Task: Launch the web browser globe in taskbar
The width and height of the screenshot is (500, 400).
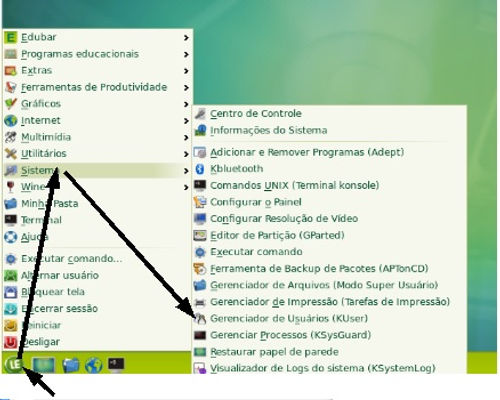Action: pyautogui.click(x=94, y=365)
